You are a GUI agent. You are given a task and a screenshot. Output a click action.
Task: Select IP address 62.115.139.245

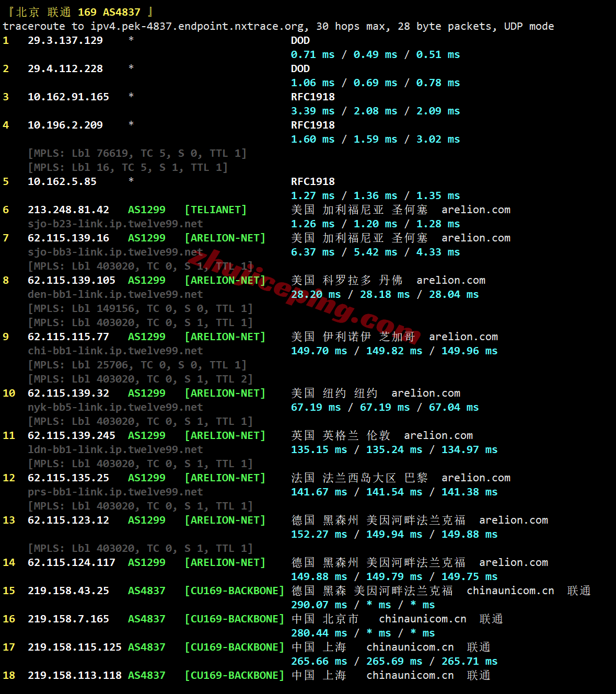72,435
